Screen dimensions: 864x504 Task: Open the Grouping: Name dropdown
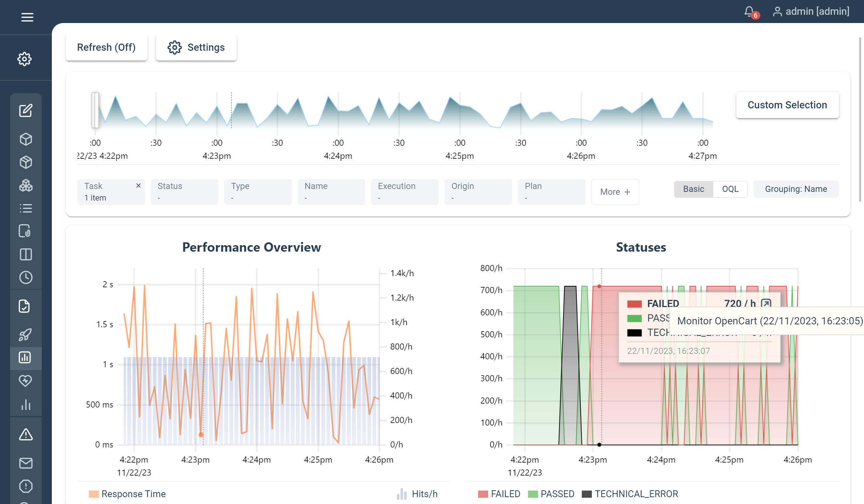(x=796, y=189)
